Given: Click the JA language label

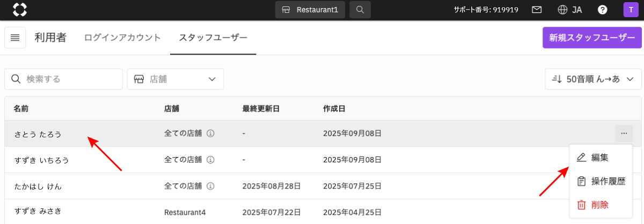Looking at the screenshot, I should click(x=577, y=10).
